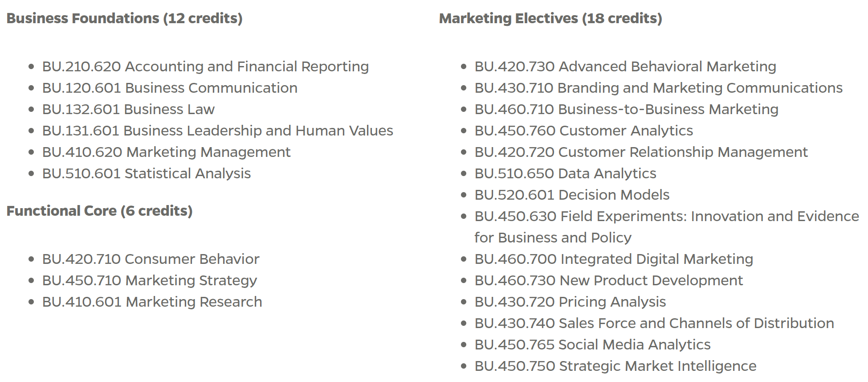Select BU.410.620 Marketing Management
Screen dimensions: 868x382
click(166, 152)
